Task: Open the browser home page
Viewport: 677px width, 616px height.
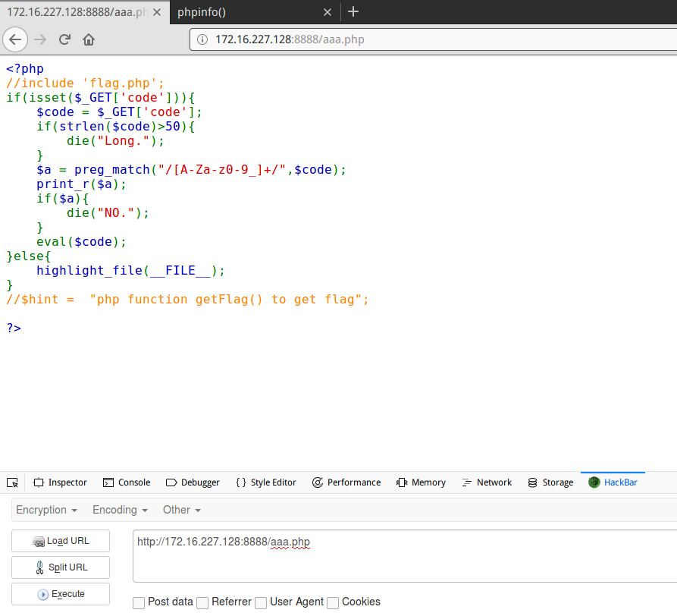Action: (x=89, y=39)
